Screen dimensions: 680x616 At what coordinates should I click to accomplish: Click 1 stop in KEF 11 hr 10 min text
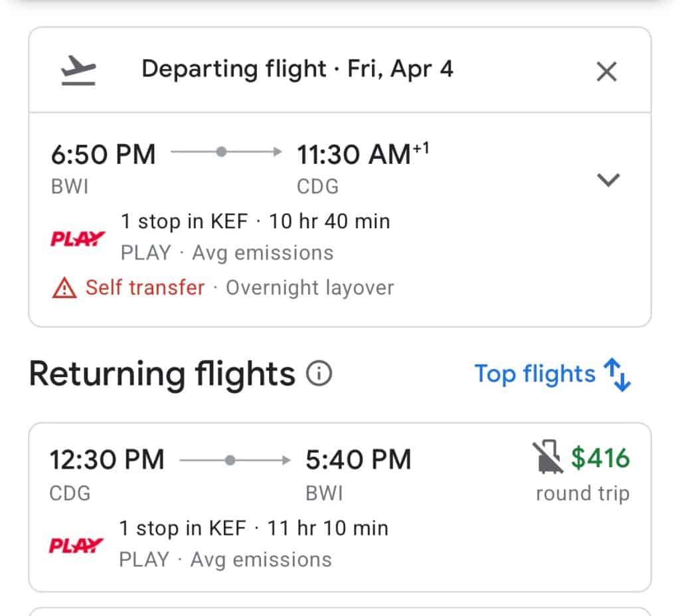pyautogui.click(x=254, y=528)
